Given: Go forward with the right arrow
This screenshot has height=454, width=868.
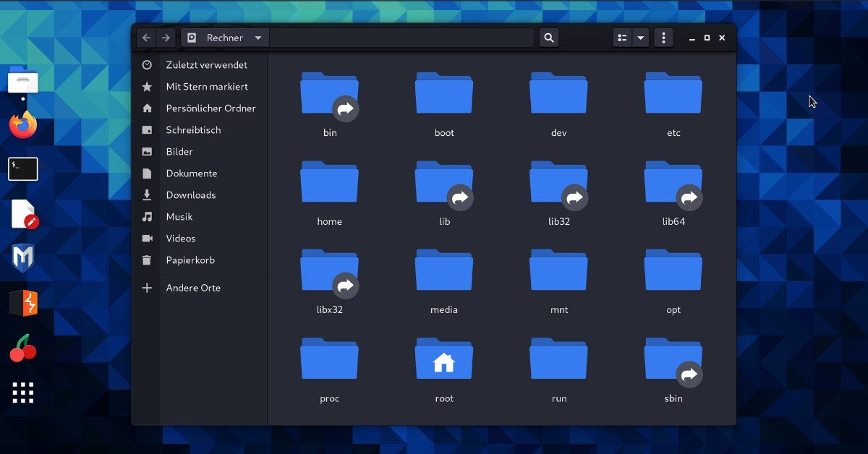Looking at the screenshot, I should (166, 38).
